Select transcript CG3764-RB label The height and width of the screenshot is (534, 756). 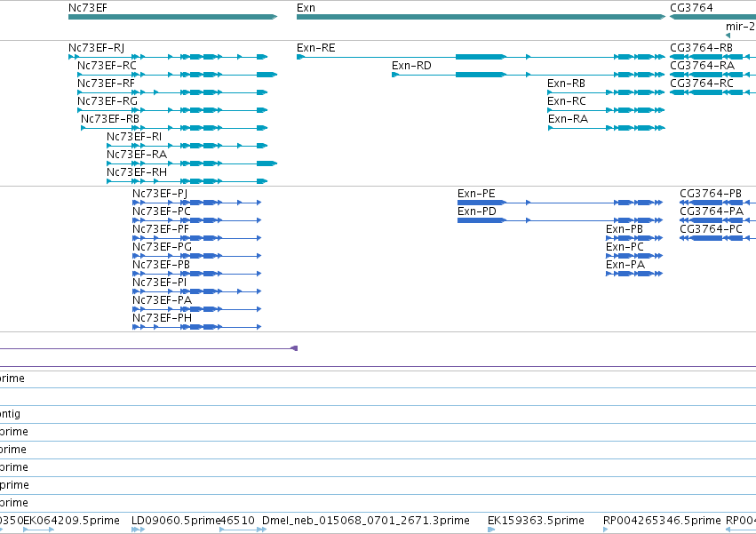pyautogui.click(x=701, y=48)
